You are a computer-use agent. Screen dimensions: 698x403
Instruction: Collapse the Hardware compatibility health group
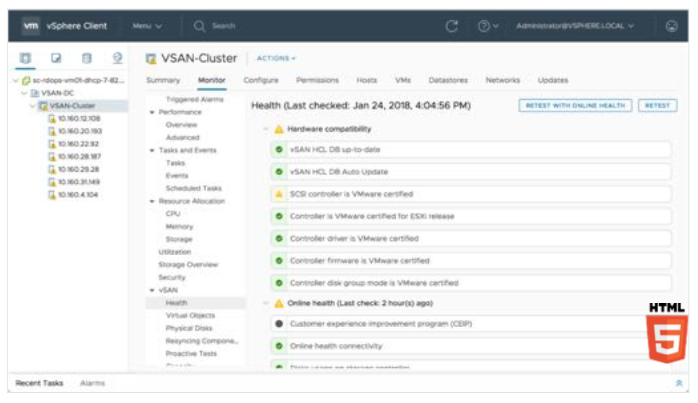click(x=266, y=129)
